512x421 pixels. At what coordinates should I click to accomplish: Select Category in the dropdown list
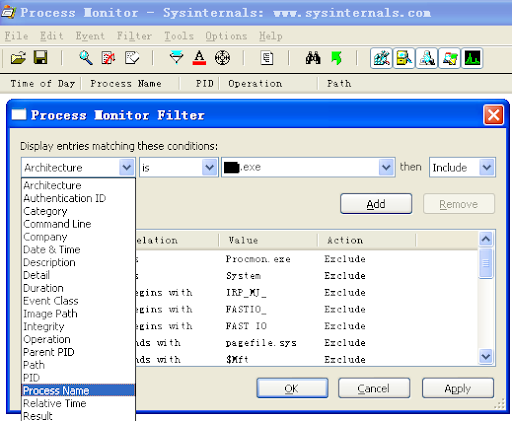pyautogui.click(x=78, y=211)
